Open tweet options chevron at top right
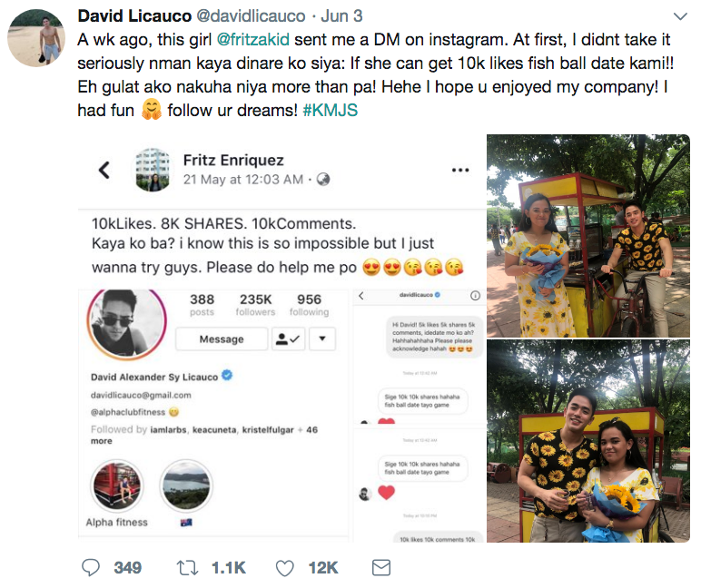 [x=679, y=17]
